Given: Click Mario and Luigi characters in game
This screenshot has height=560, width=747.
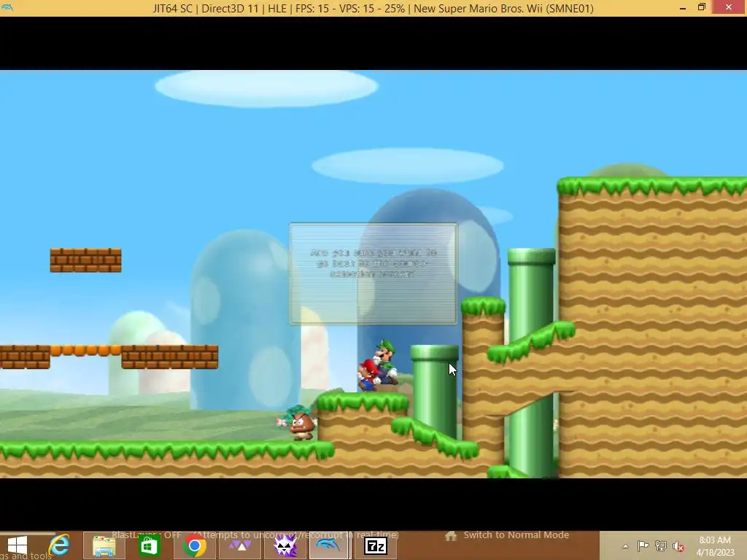Looking at the screenshot, I should click(x=379, y=366).
